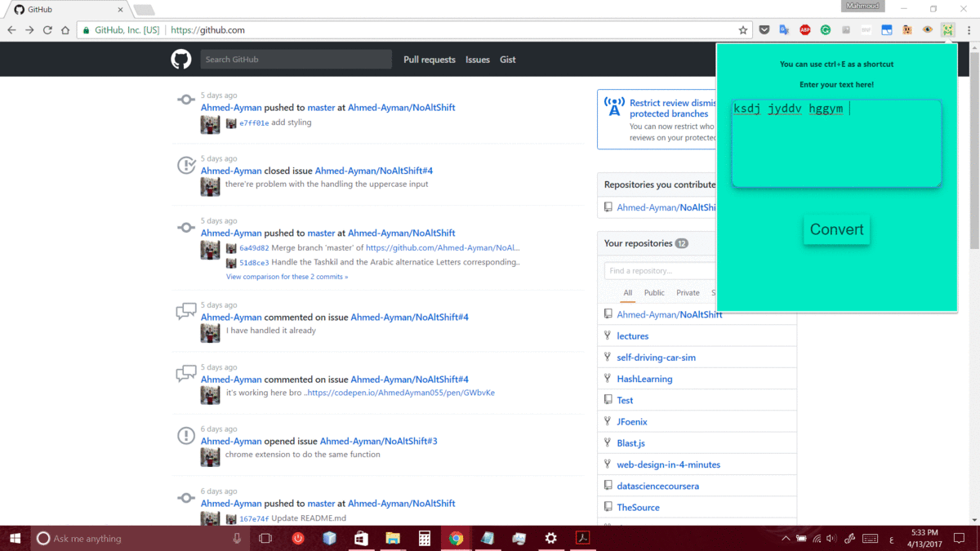Viewport: 980px width, 551px height.
Task: Go back with the browser back arrow
Action: click(x=11, y=30)
